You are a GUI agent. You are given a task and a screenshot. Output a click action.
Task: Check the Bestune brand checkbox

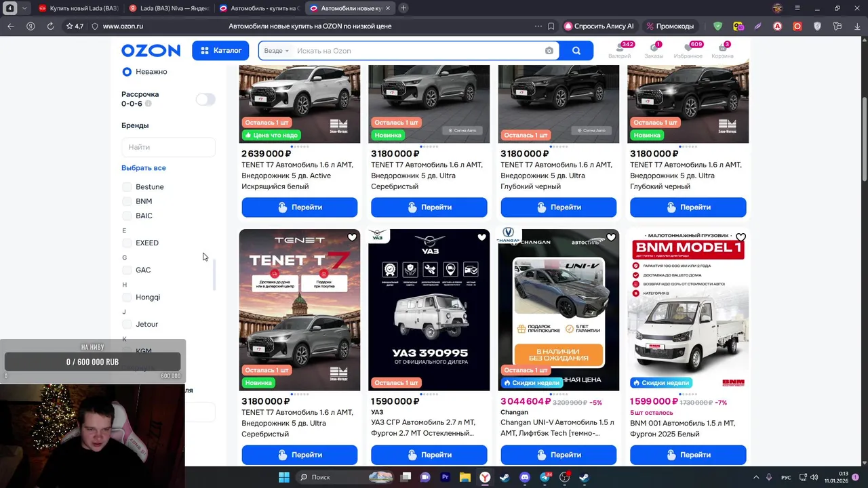coord(127,187)
